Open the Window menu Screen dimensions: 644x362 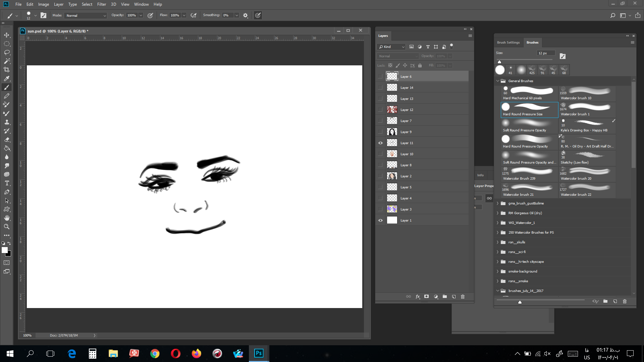pos(141,4)
